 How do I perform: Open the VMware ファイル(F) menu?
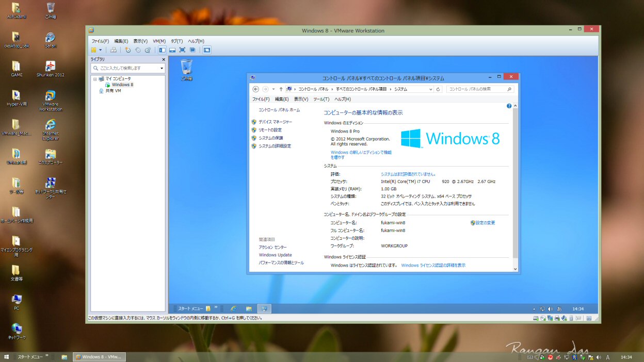click(100, 41)
